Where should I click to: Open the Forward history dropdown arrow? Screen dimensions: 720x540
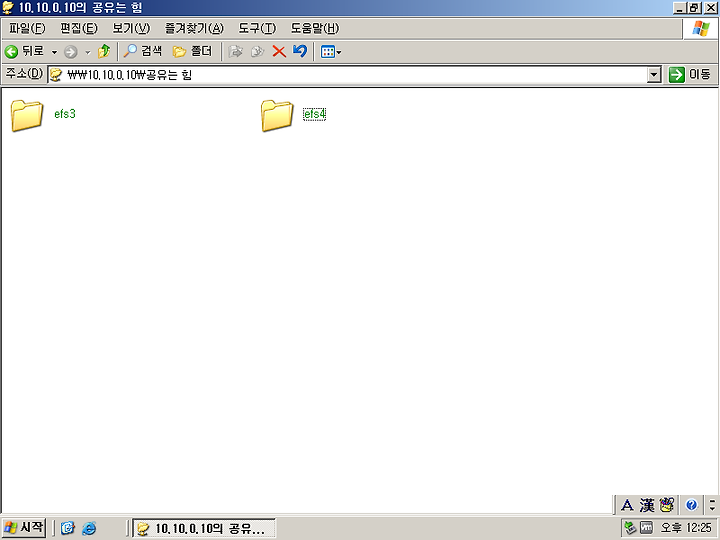tap(88, 52)
